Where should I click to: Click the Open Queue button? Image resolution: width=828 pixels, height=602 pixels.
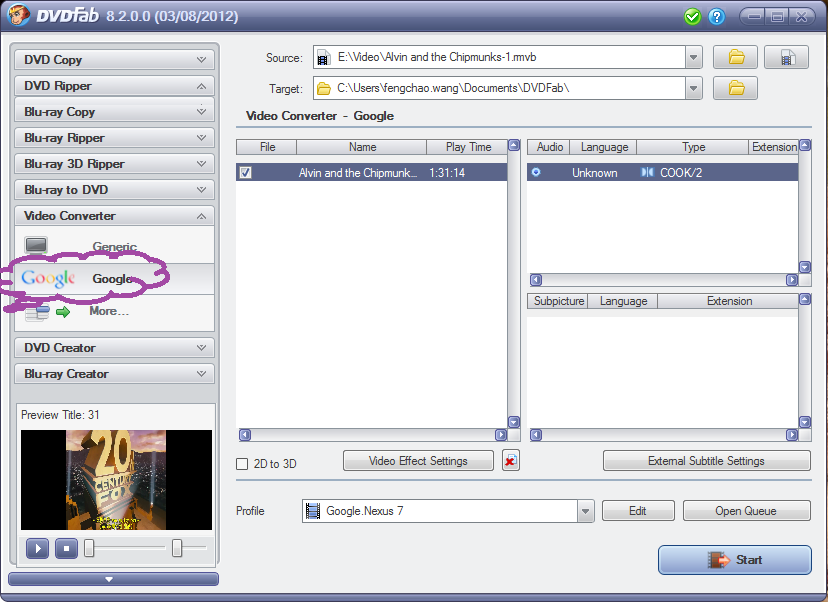pos(746,511)
